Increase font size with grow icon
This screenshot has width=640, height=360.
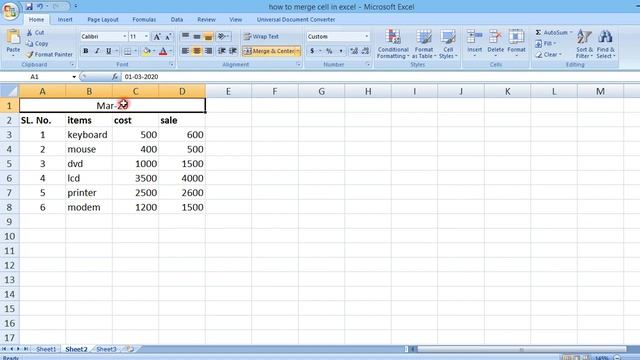coord(157,37)
